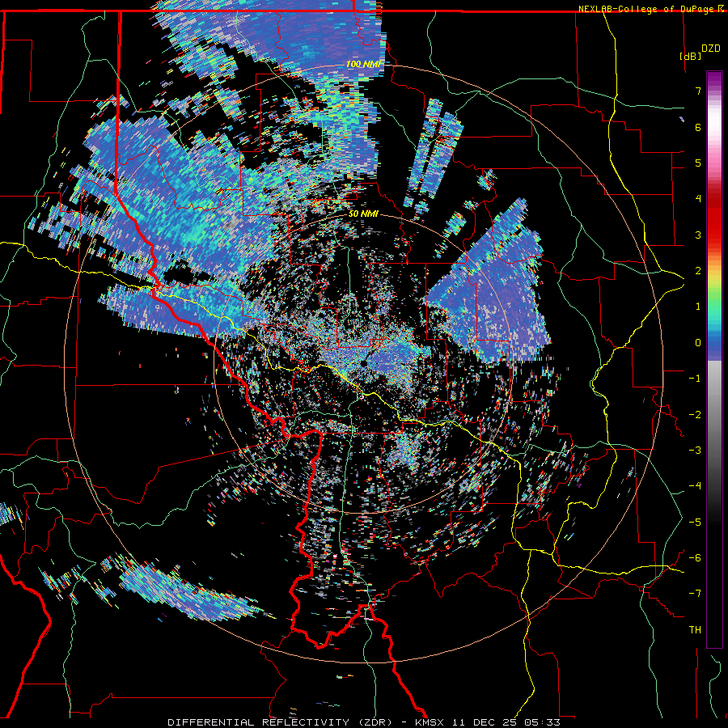
Task: Click the -2 value on color scale
Action: (695, 415)
